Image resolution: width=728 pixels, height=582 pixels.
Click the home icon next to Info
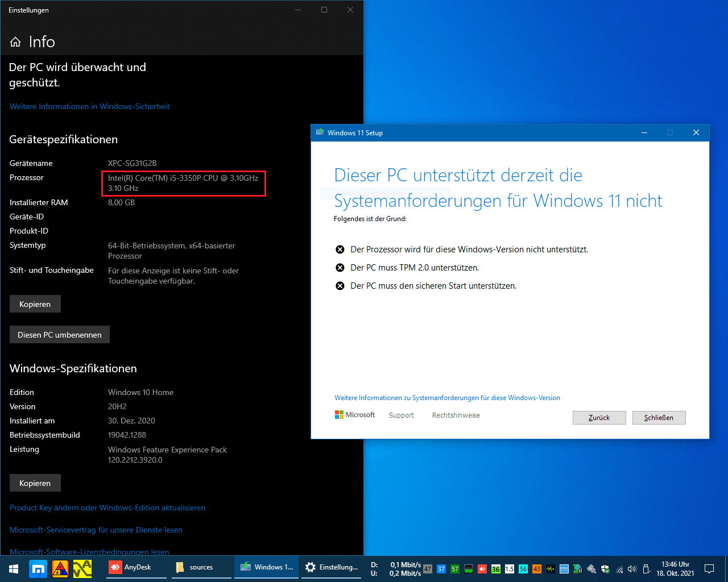coord(15,41)
